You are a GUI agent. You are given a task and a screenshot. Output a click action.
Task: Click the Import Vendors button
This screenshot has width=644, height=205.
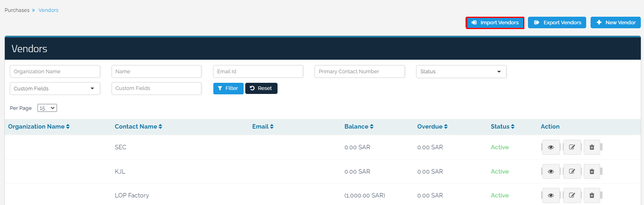pos(495,23)
